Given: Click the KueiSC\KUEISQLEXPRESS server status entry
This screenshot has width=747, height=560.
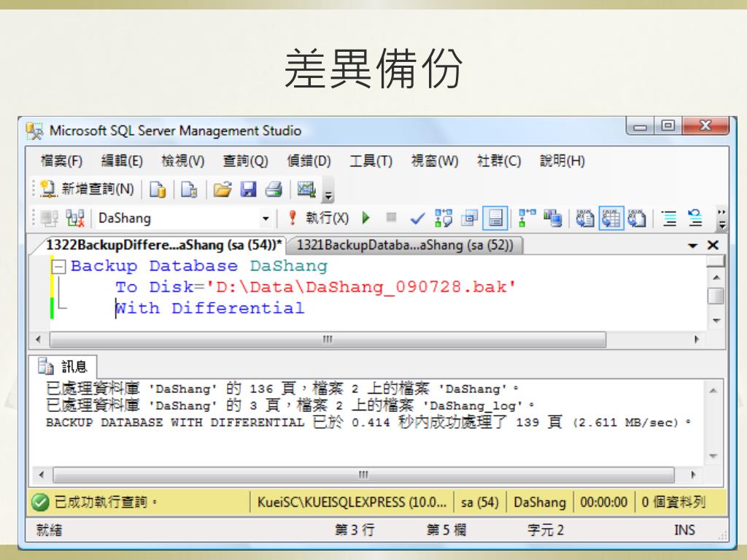Looking at the screenshot, I should 352,502.
